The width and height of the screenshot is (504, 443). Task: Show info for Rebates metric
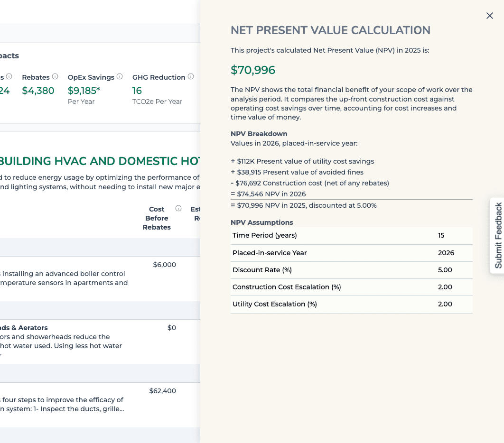[x=55, y=76]
